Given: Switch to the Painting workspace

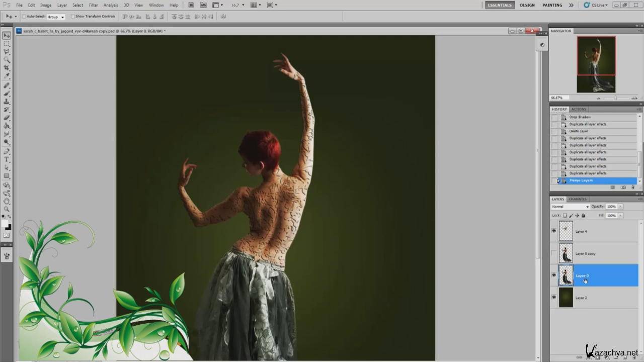Looking at the screenshot, I should pyautogui.click(x=552, y=5).
